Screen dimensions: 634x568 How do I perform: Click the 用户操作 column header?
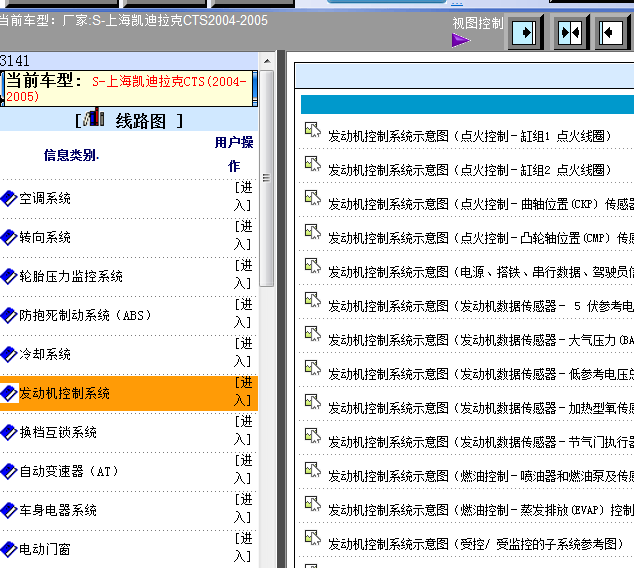coord(234,154)
